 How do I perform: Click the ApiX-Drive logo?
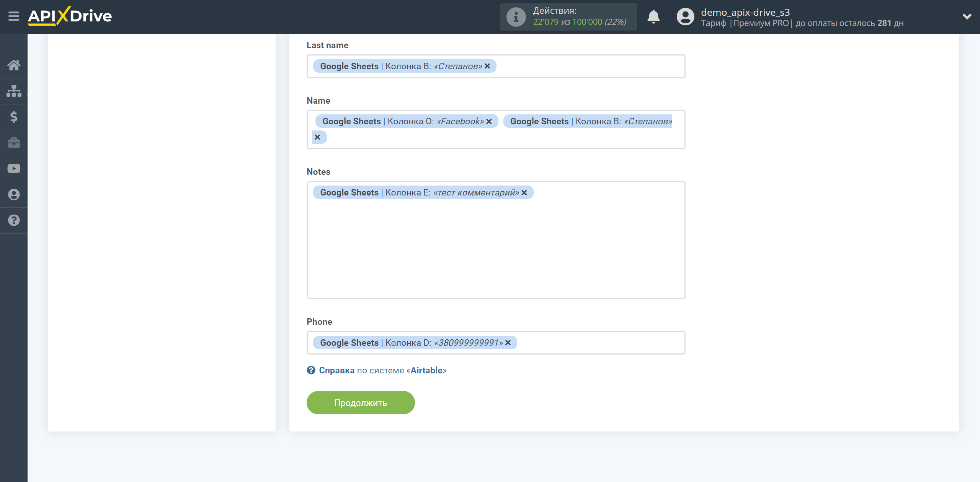point(70,16)
